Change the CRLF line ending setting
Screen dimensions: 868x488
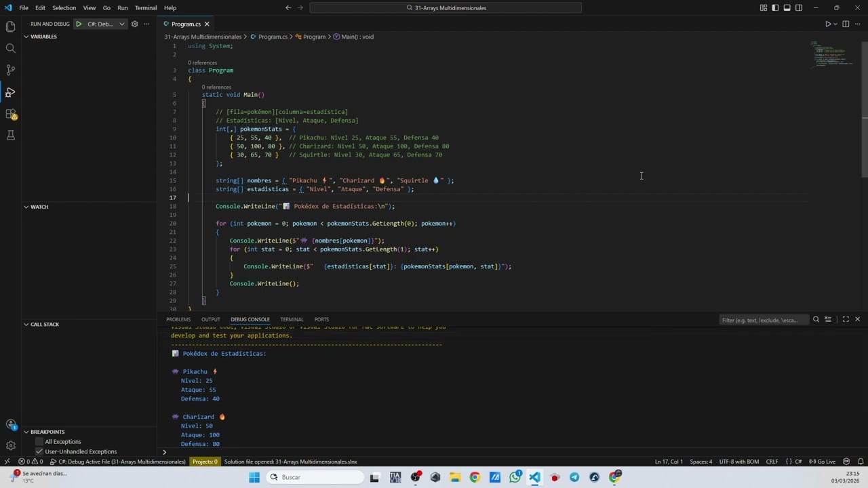click(x=772, y=462)
